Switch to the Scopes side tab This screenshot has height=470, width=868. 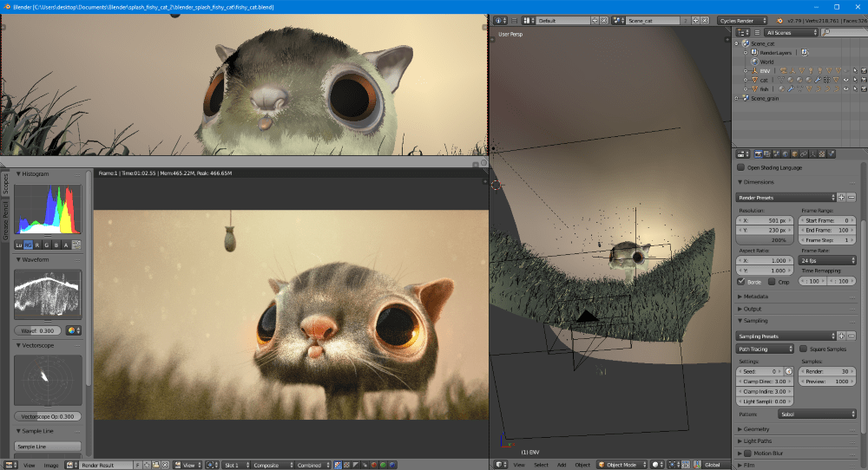tap(5, 184)
